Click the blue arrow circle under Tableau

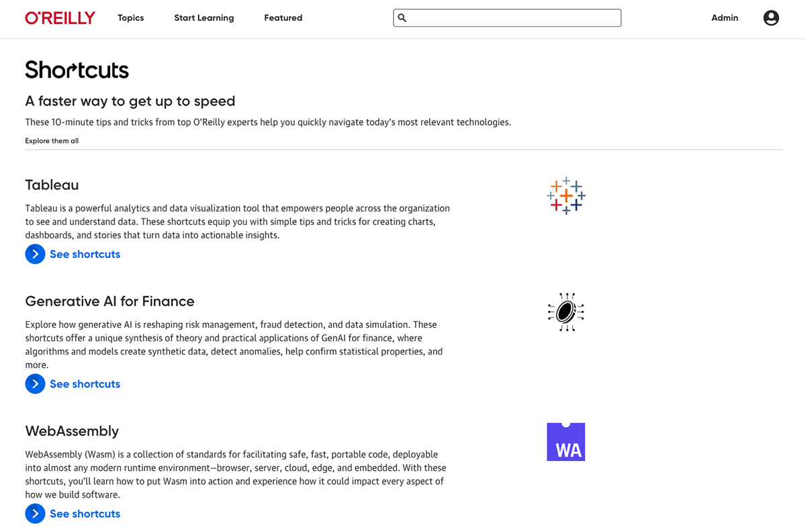[35, 254]
